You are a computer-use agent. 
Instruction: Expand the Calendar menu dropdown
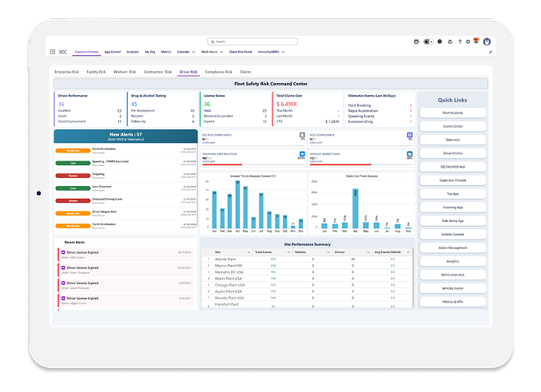click(x=193, y=51)
